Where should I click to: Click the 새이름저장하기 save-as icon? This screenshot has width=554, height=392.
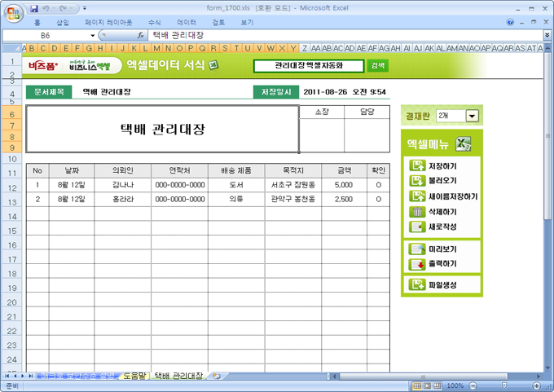pos(417,196)
